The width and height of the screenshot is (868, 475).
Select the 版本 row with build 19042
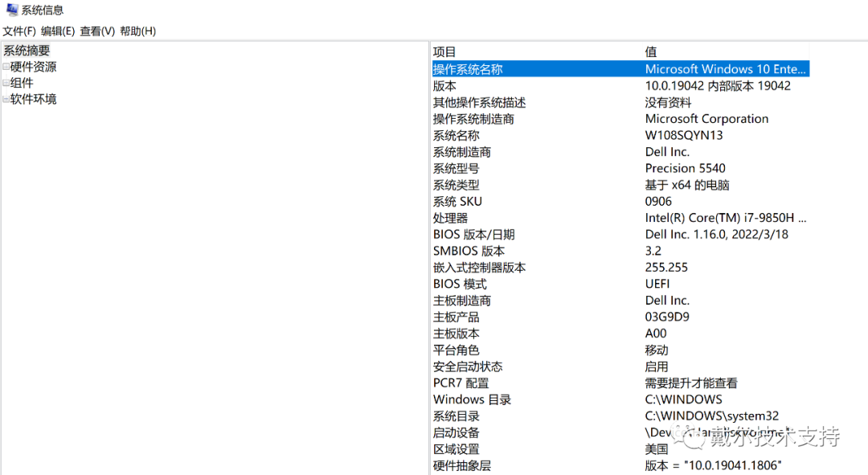[563, 85]
